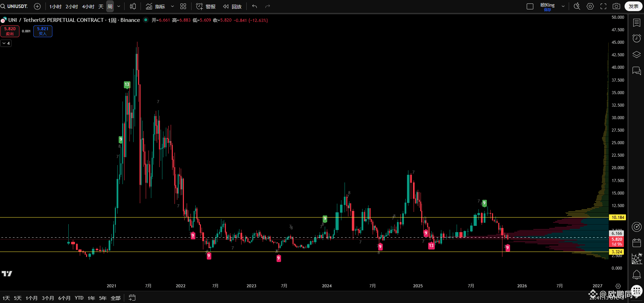The width and height of the screenshot is (644, 303).
Task: Collapse the indicator legend showing 4
Action: click(6, 43)
